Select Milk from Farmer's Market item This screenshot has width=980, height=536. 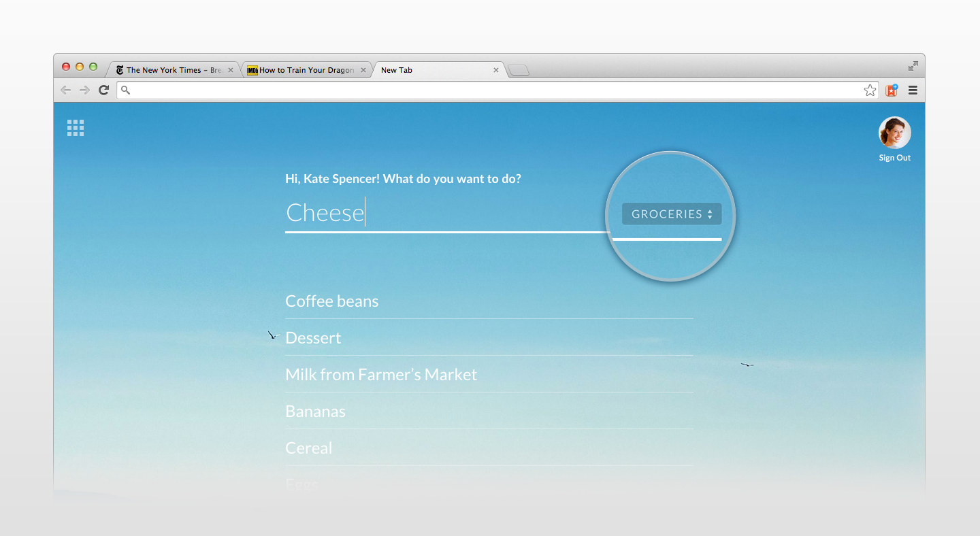click(489, 375)
